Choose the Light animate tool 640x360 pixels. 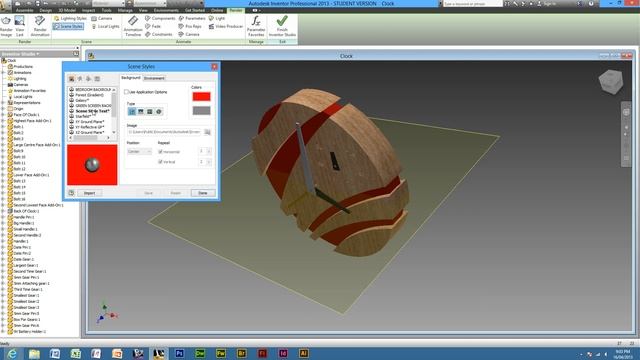point(217,18)
